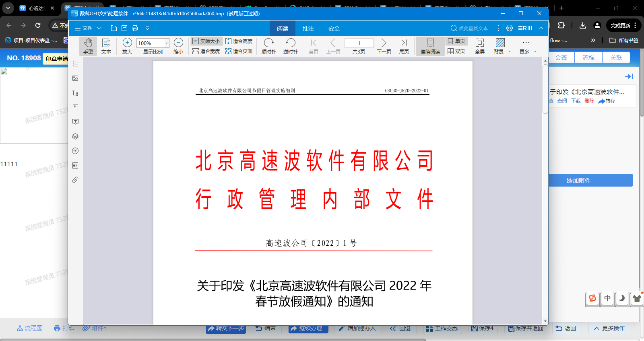Switch to the 批注 tab

(x=308, y=29)
